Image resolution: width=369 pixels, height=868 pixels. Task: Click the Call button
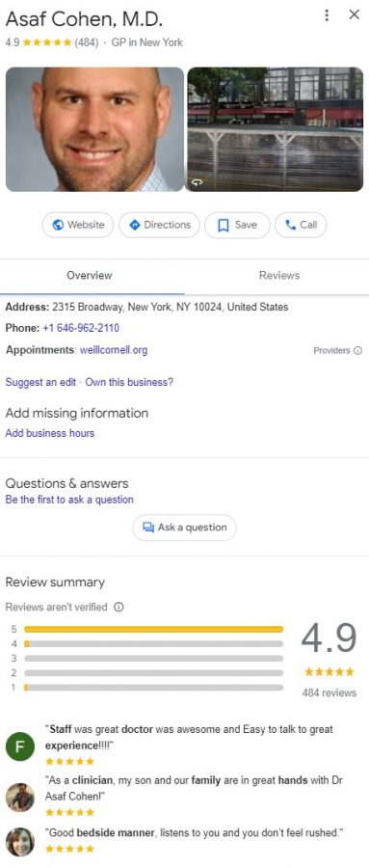pyautogui.click(x=301, y=225)
